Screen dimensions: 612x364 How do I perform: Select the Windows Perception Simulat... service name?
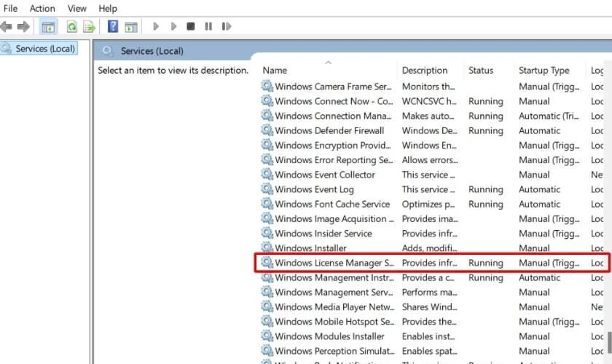tap(335, 351)
